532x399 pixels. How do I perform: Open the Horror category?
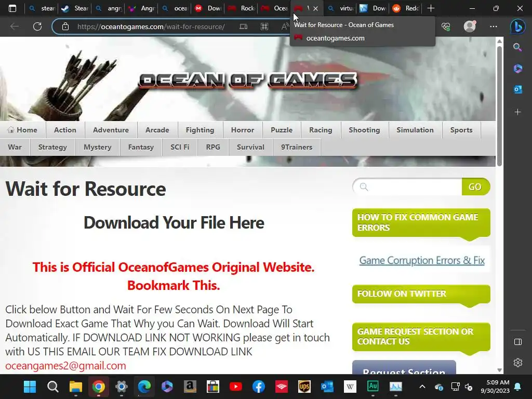pyautogui.click(x=243, y=130)
